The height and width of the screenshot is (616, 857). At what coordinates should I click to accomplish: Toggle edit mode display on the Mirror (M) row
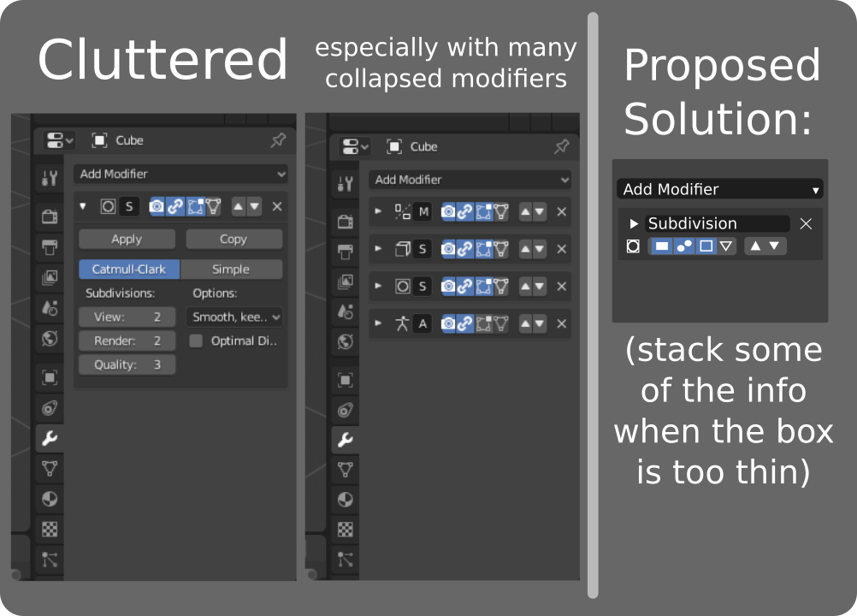click(484, 212)
